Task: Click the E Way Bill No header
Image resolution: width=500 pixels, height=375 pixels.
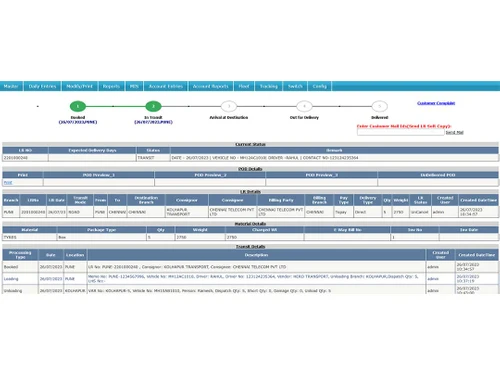Action: [347, 230]
